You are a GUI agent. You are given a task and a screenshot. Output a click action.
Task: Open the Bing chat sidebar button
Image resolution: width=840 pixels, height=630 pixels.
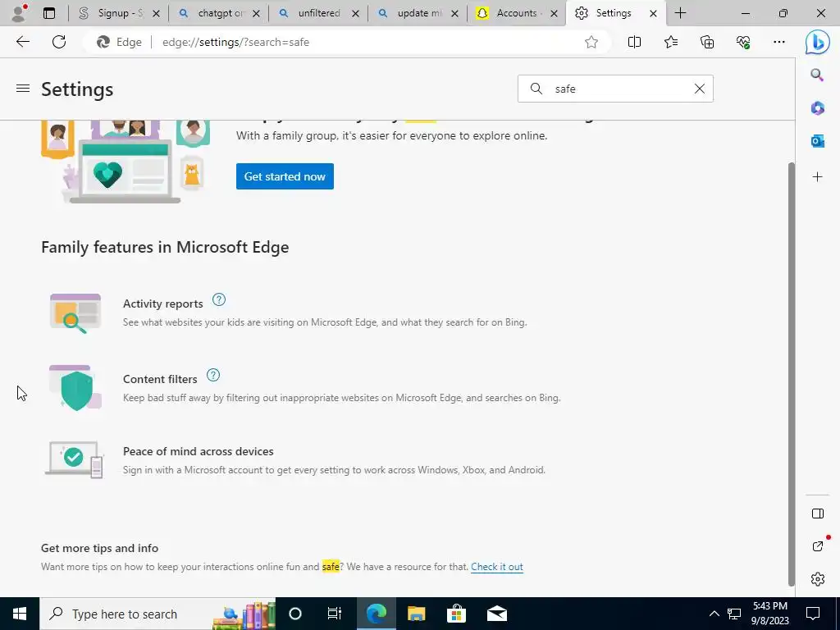tap(818, 43)
